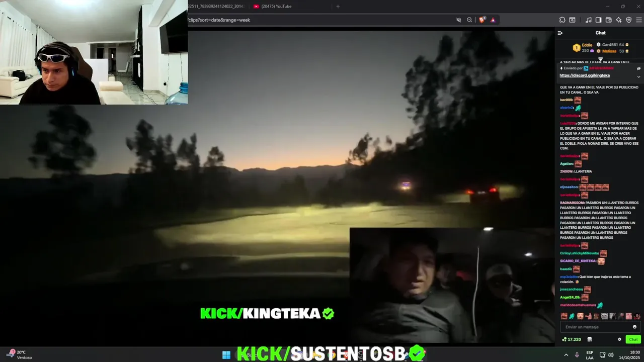The width and height of the screenshot is (644, 362).
Task: Open the browser hamburger main menu
Action: point(639,20)
